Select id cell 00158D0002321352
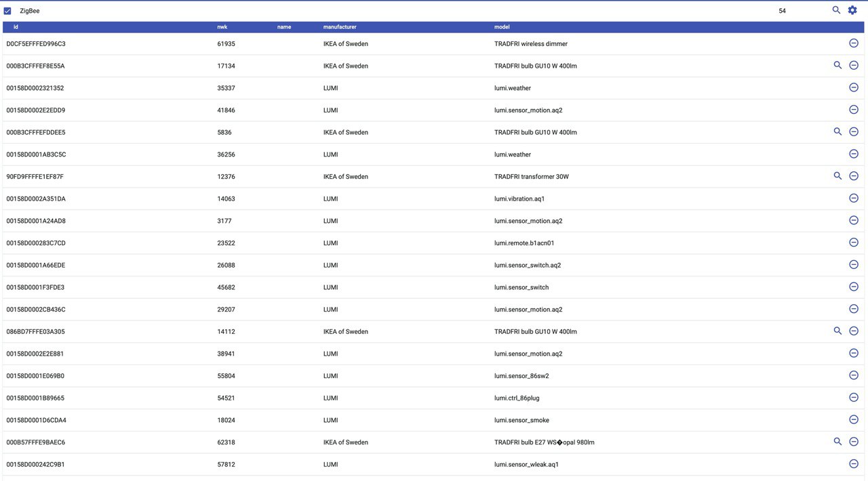The image size is (868, 481). point(35,88)
